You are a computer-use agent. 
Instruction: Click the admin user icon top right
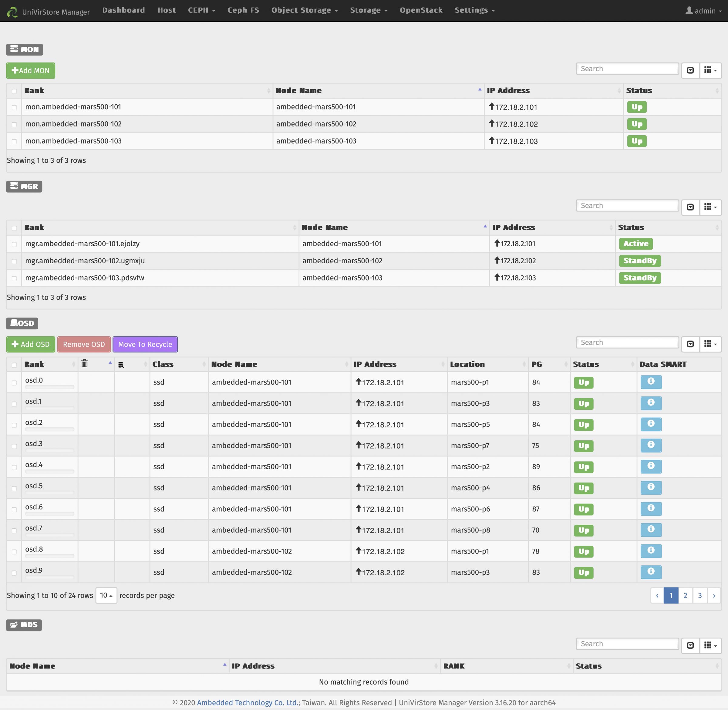(x=689, y=11)
